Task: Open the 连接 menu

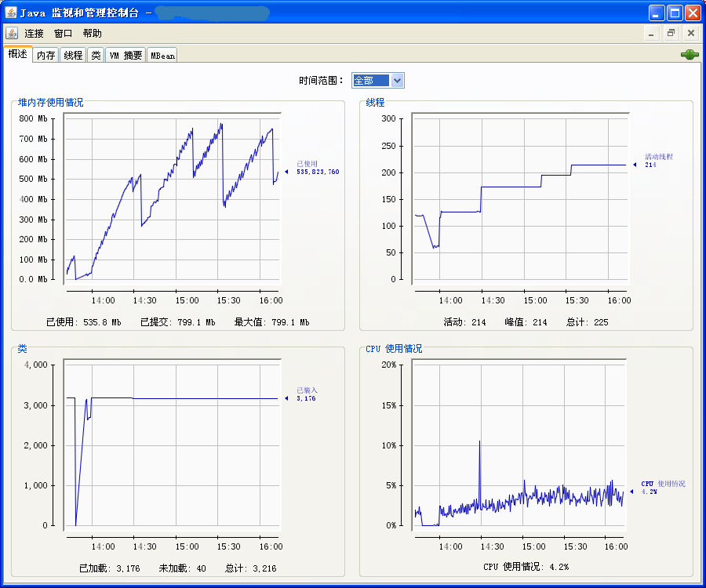Action: (x=35, y=34)
